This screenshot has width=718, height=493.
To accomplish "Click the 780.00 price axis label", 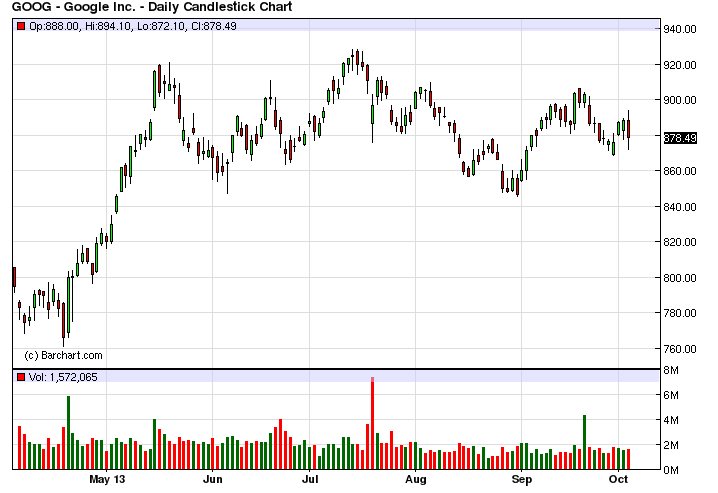I will click(680, 313).
